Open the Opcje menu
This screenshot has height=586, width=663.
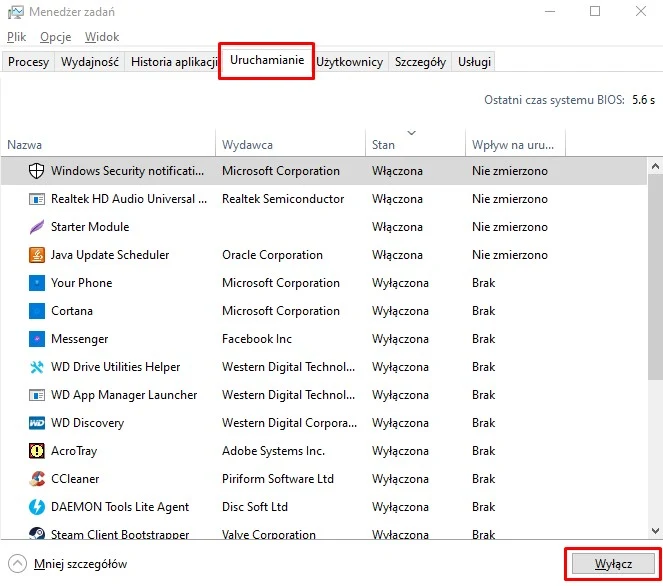55,36
